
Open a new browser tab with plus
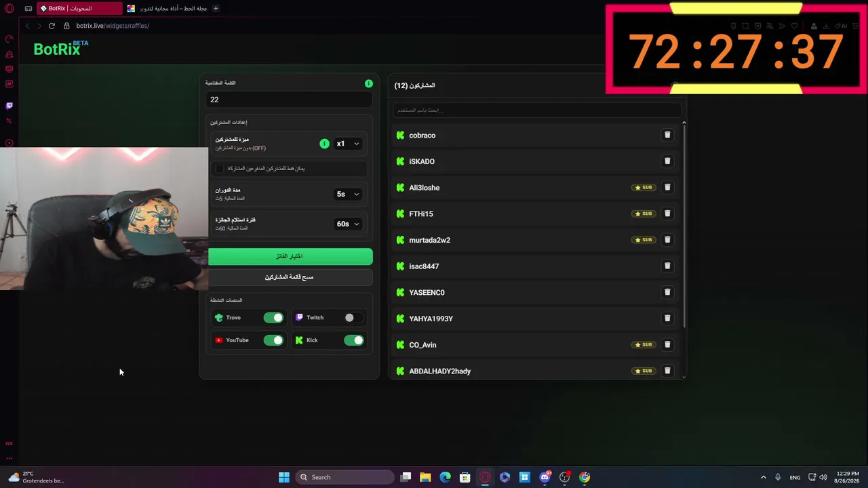pos(216,8)
